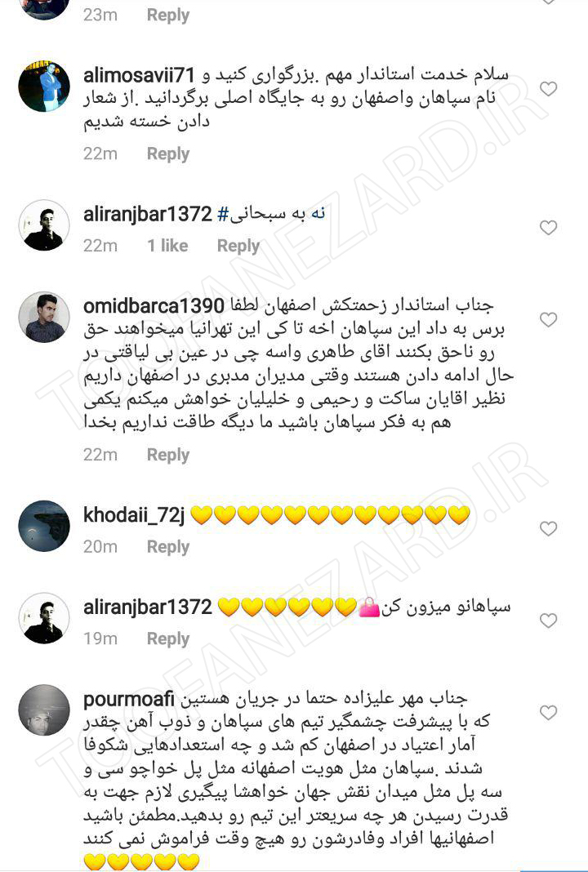This screenshot has height=872, width=588.
Task: Like aliranjbar1372's comment with the handbag emoji
Action: (549, 621)
